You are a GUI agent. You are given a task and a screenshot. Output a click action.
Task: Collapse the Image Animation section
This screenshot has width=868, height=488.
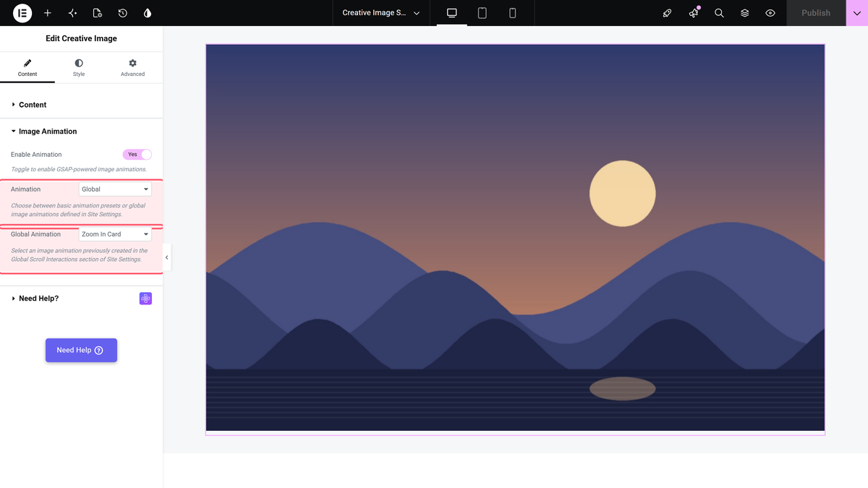coord(81,132)
